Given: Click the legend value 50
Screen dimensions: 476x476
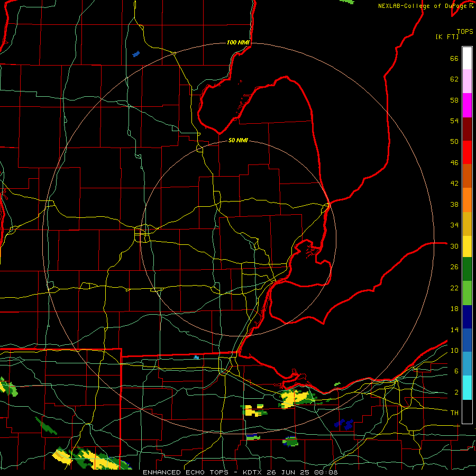Looking at the screenshot, I should 454,142.
